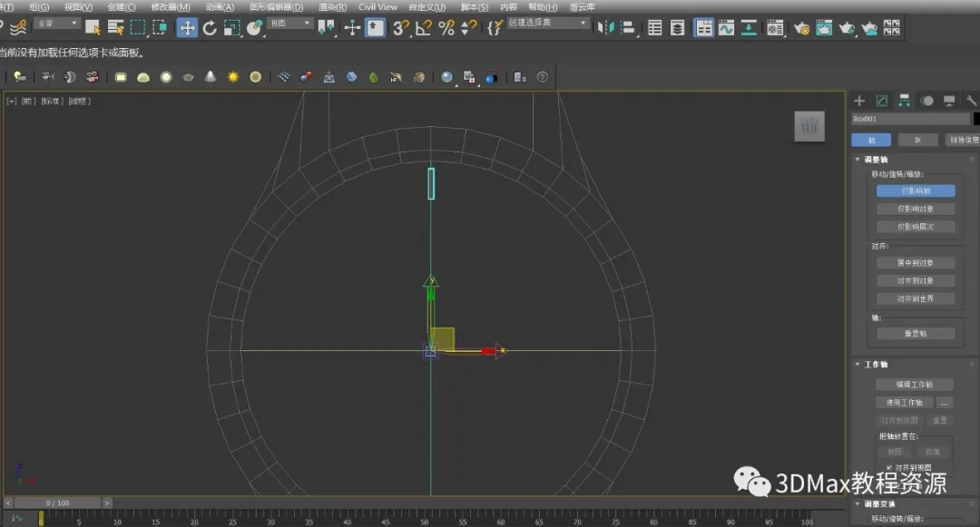Toggle the 对齐到视图 checkbox

[x=889, y=468]
